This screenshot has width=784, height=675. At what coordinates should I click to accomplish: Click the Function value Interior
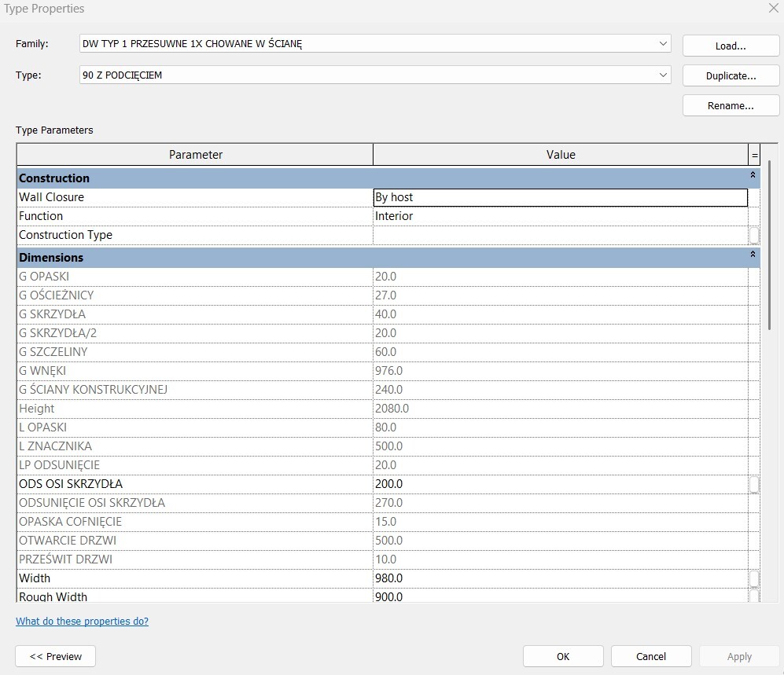560,216
